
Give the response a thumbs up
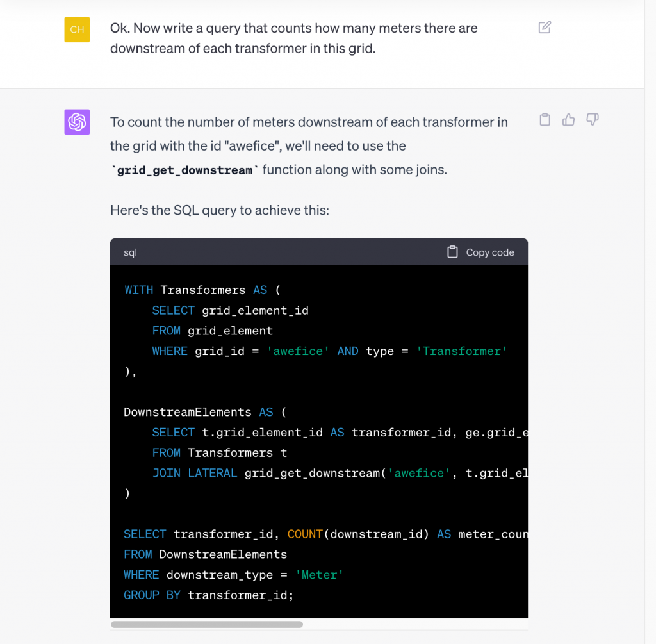coord(568,120)
